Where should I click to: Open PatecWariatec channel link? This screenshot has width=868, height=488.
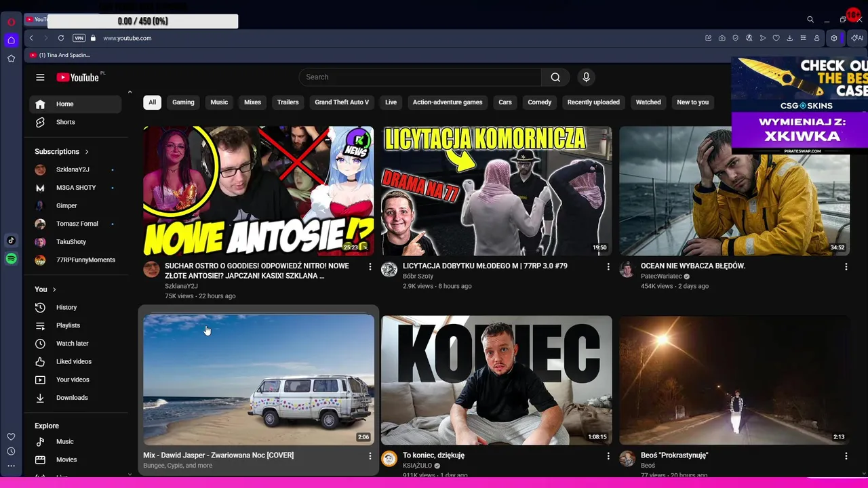point(661,277)
